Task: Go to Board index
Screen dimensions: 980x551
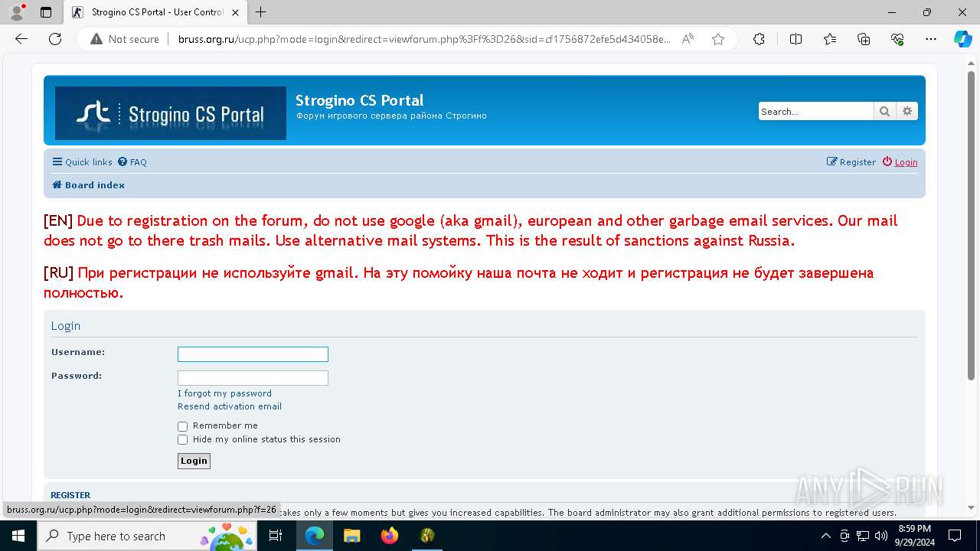Action: 88,185
